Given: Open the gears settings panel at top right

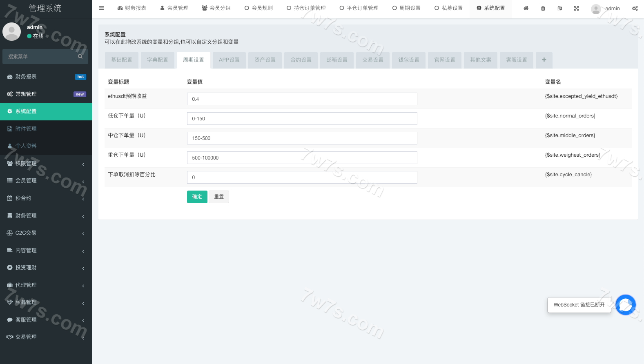Looking at the screenshot, I should click(635, 8).
